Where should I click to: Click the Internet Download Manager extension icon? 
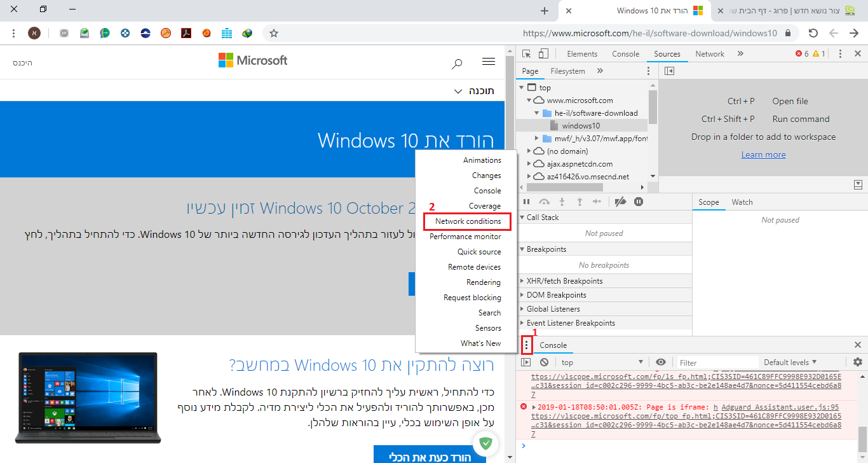click(247, 33)
